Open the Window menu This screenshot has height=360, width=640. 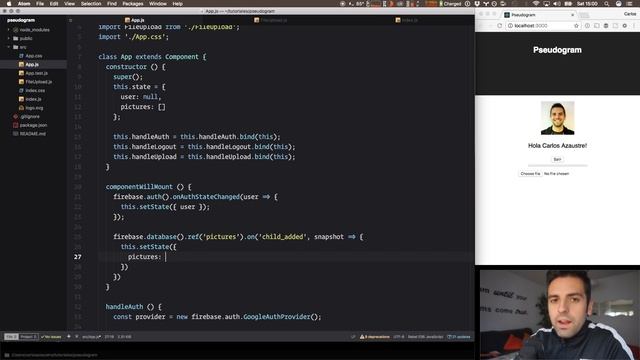[x=158, y=4]
